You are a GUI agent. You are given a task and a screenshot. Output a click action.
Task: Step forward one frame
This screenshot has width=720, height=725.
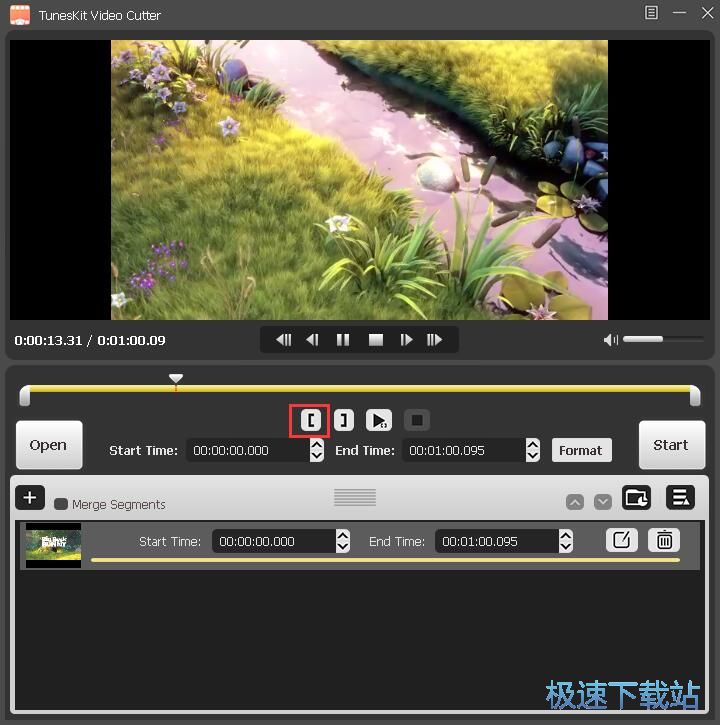coord(406,340)
